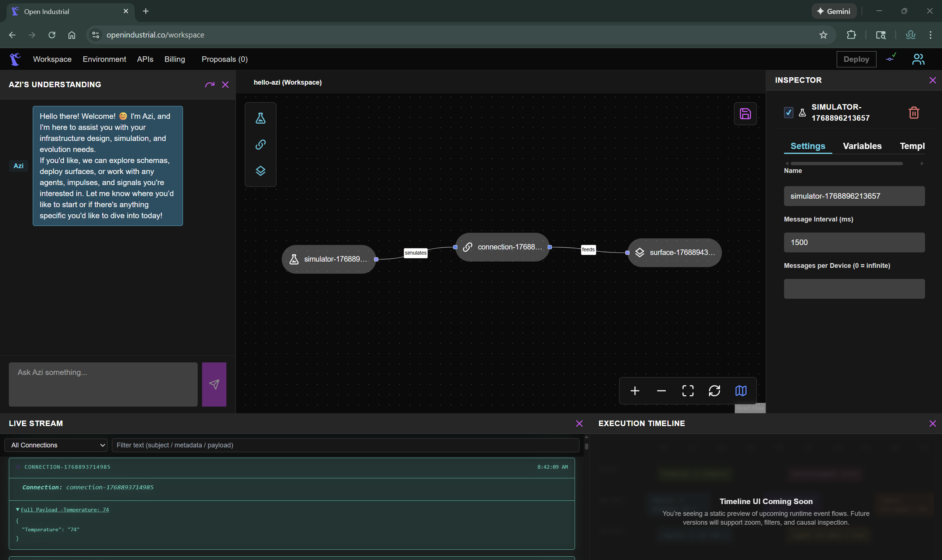This screenshot has height=560, width=942.
Task: Save the workspace with the floppy icon
Action: pyautogui.click(x=745, y=114)
